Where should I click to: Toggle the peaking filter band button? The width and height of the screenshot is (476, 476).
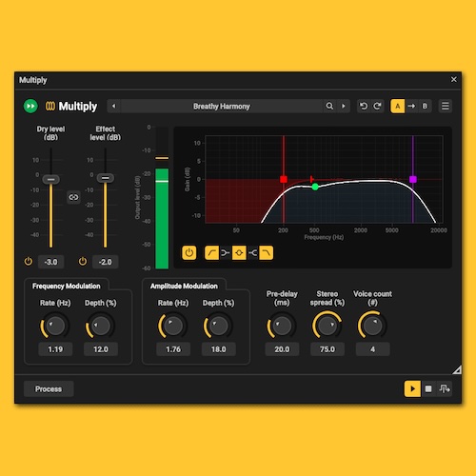coord(239,253)
